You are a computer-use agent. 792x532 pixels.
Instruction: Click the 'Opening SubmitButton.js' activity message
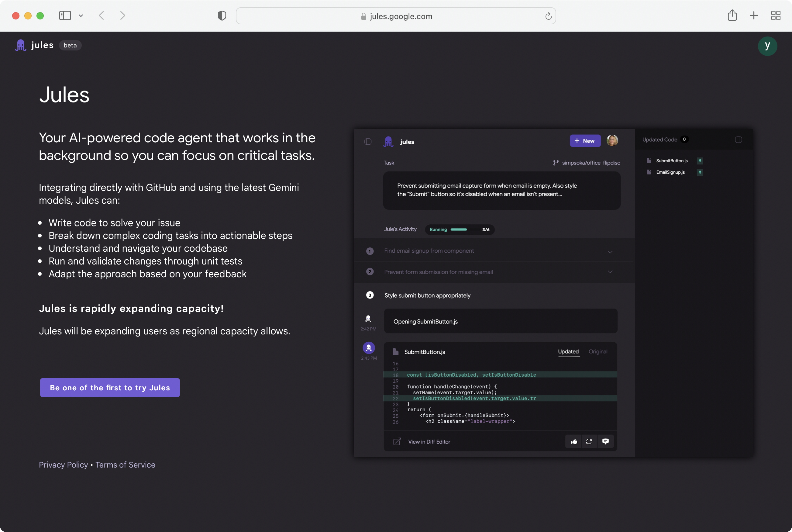tap(501, 321)
